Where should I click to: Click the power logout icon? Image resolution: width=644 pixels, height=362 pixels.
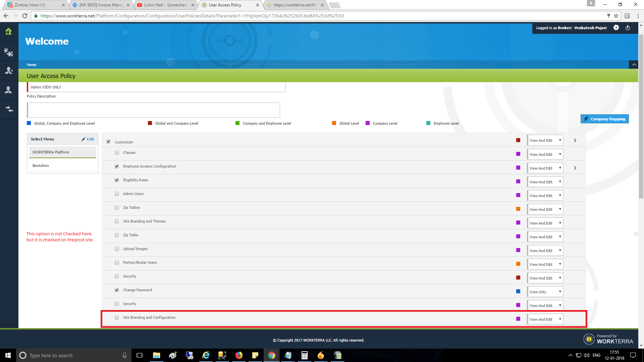[628, 28]
